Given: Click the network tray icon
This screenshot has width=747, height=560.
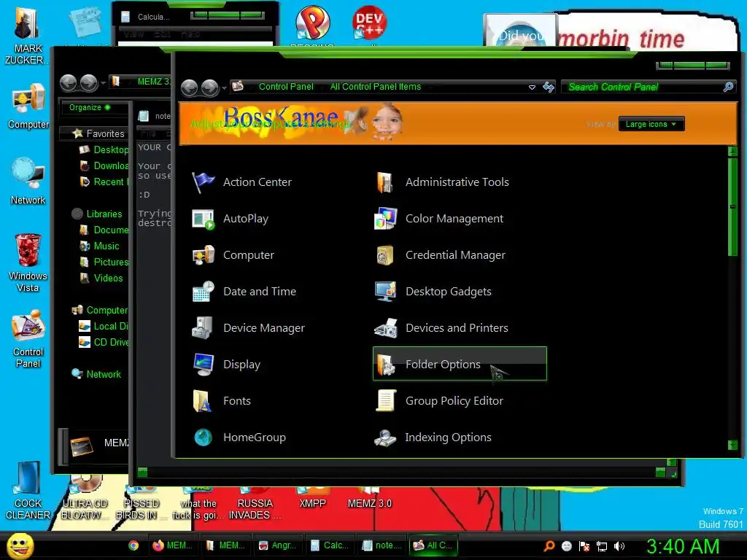Looking at the screenshot, I should (602, 546).
